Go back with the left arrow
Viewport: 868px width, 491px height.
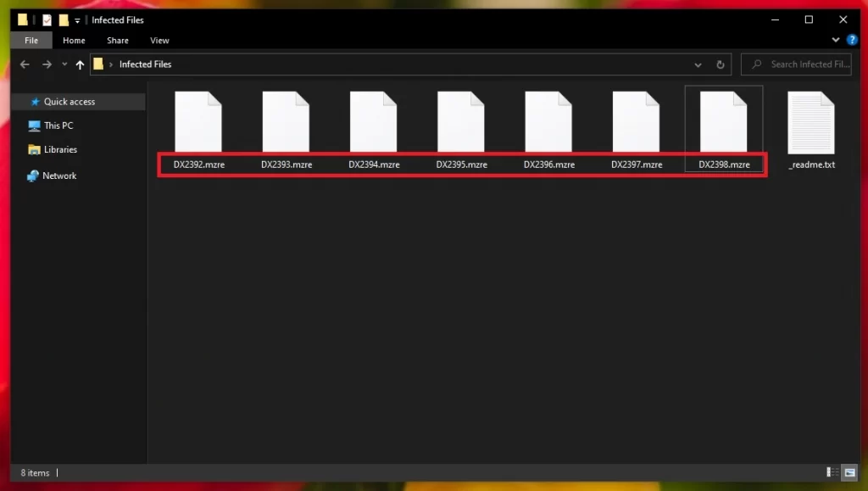[25, 64]
